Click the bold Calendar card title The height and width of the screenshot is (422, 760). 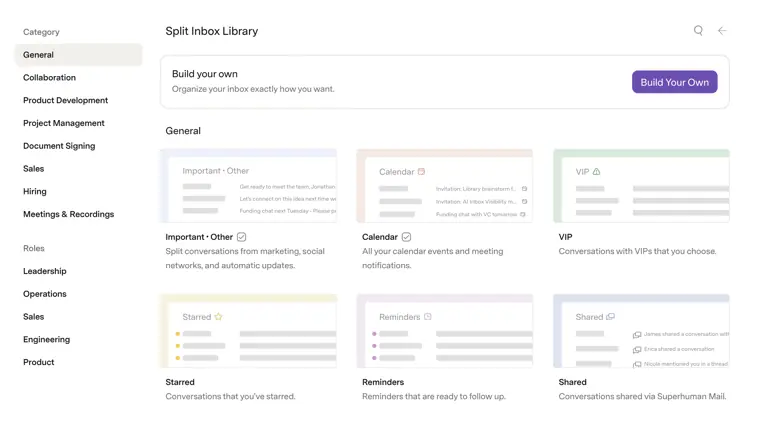[x=380, y=237]
